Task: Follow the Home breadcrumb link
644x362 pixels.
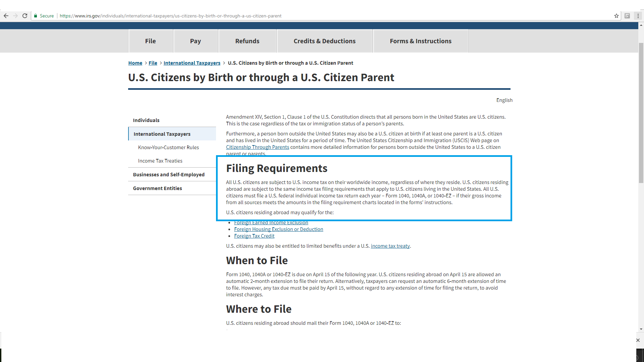Action: (x=135, y=63)
